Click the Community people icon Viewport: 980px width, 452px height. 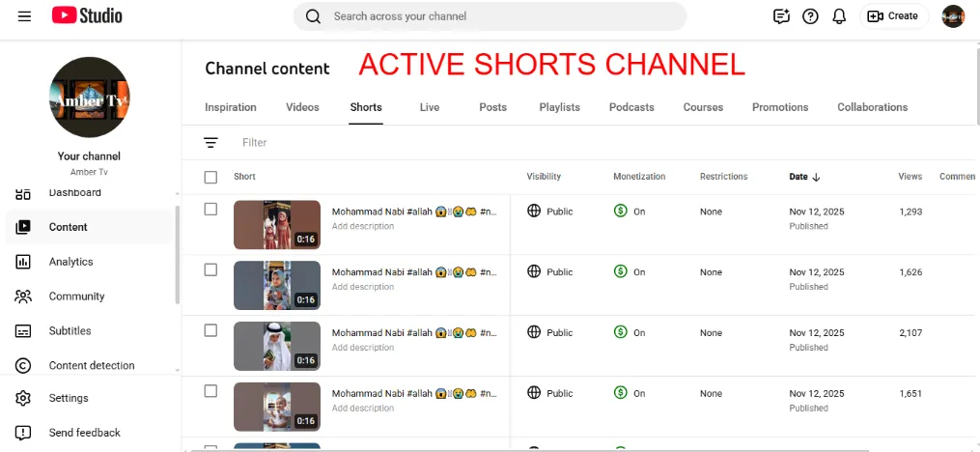(22, 297)
